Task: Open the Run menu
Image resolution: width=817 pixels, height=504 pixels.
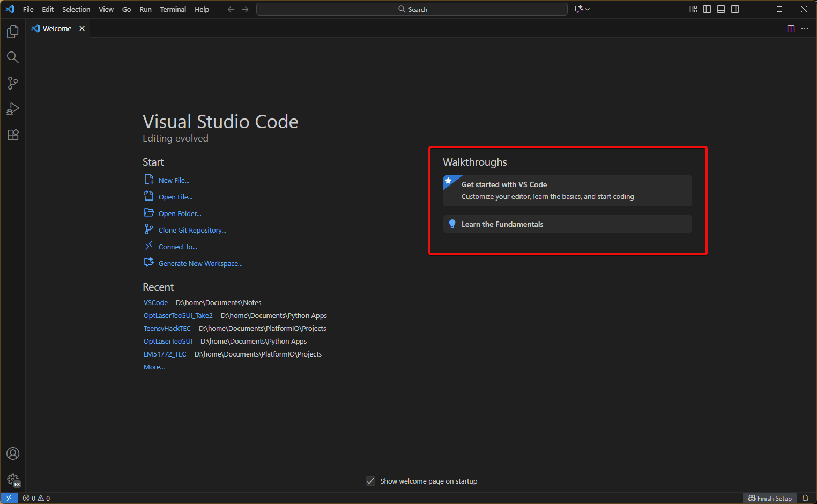Action: pos(145,9)
